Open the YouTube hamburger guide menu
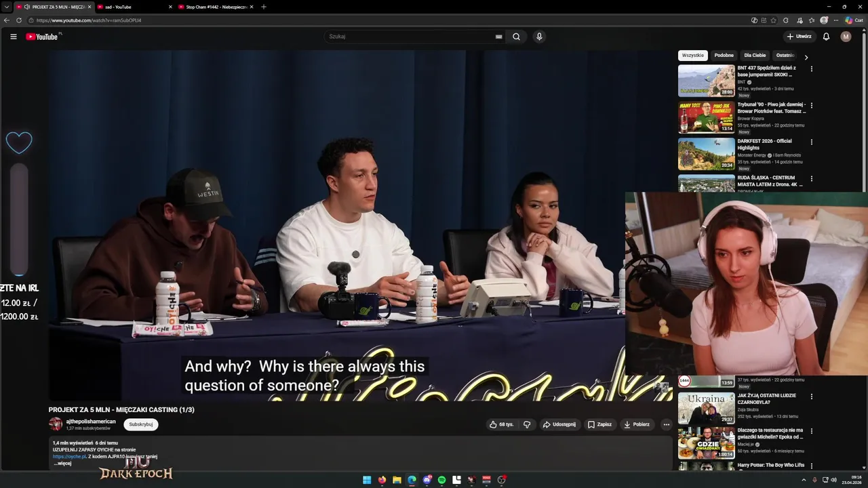 pos(14,37)
